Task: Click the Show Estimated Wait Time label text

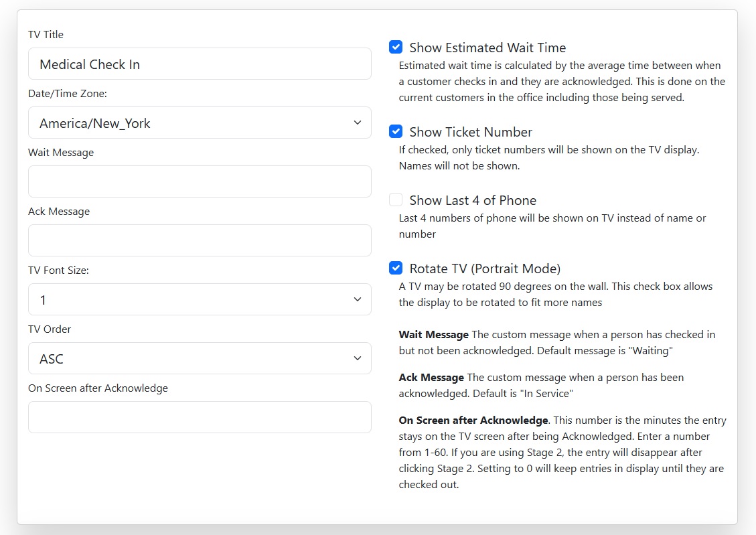Action: 487,48
